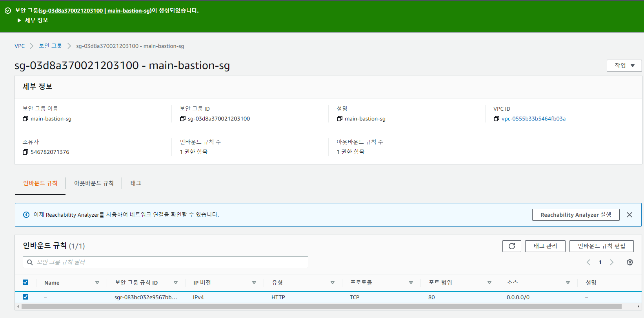Screen dimensions: 644x318
Task: Go to 보안 그룹 breadcrumb link
Action: tap(50, 46)
